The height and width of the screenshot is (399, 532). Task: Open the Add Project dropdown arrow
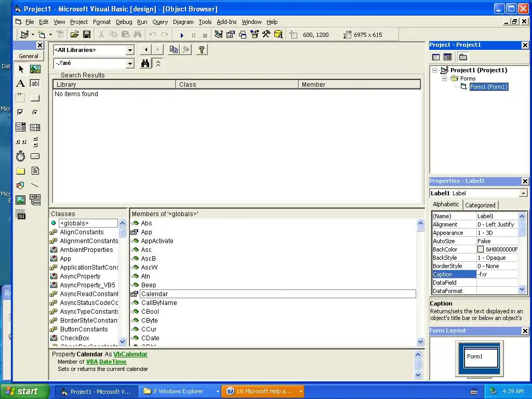pos(33,35)
